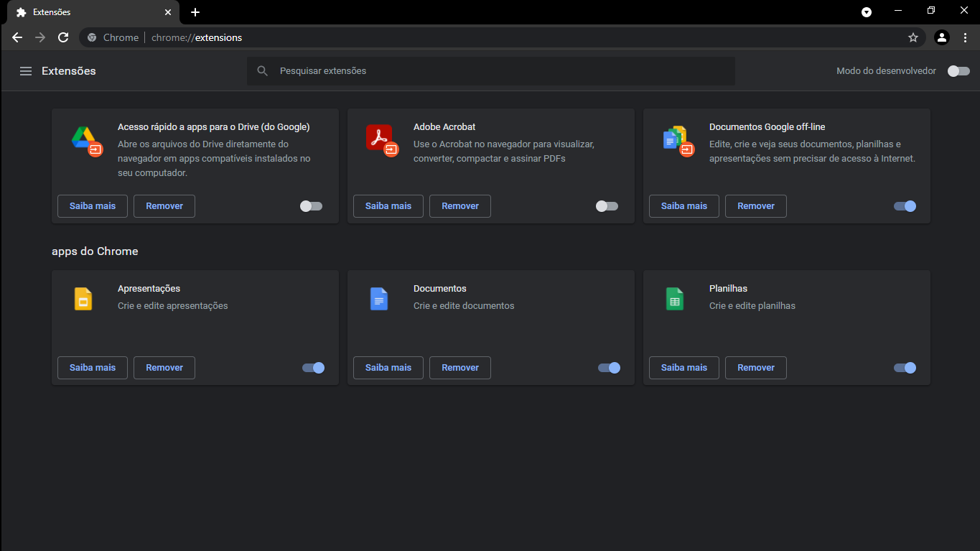Viewport: 980px width, 551px height.
Task: Open a new tab with plus button
Action: pos(195,12)
